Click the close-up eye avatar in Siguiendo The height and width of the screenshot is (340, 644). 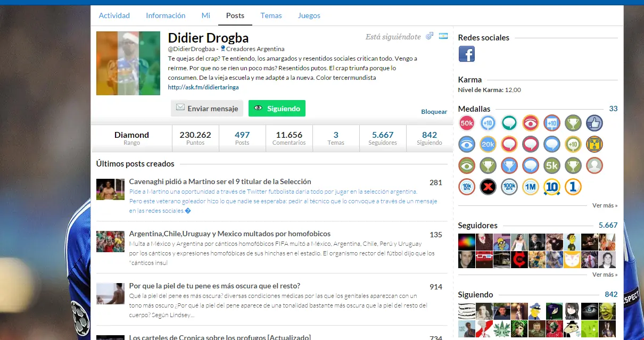tap(590, 311)
